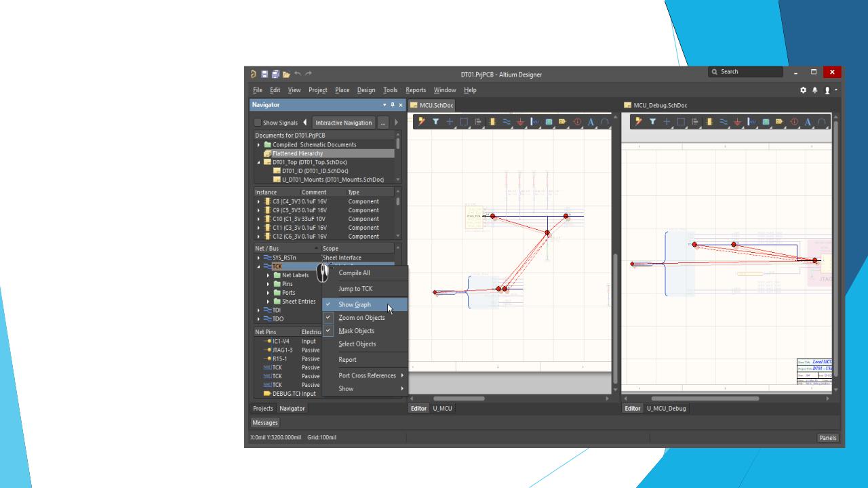Click in the Search field

click(x=745, y=72)
